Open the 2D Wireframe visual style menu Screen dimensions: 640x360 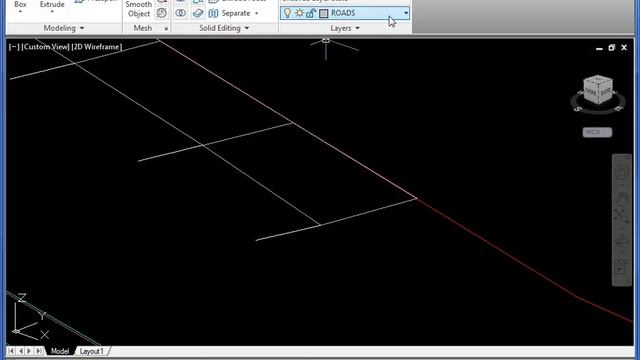97,47
